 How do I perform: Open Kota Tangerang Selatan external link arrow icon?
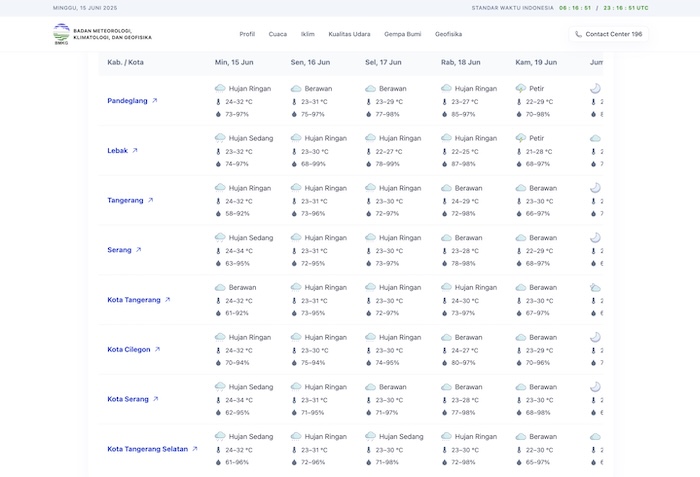click(x=195, y=449)
